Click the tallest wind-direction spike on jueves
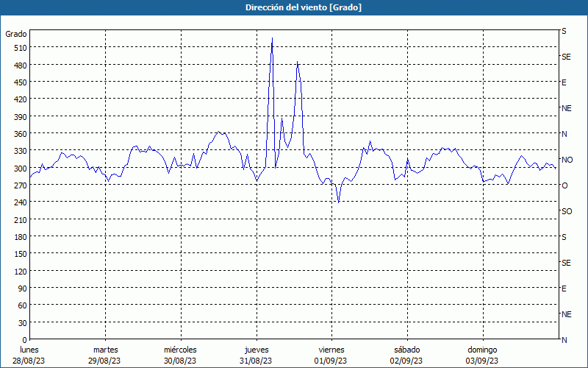The image size is (588, 368). click(x=272, y=38)
